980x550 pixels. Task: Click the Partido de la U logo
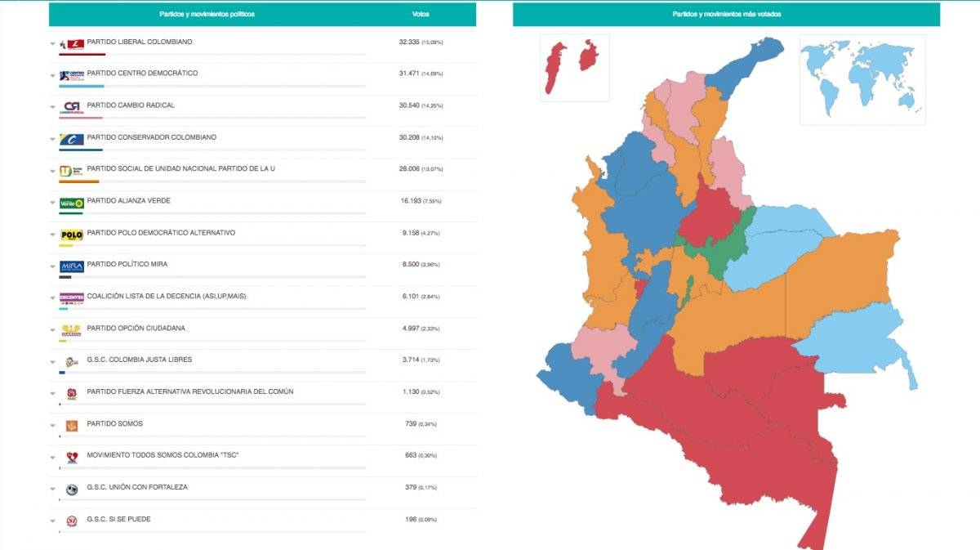click(x=72, y=170)
